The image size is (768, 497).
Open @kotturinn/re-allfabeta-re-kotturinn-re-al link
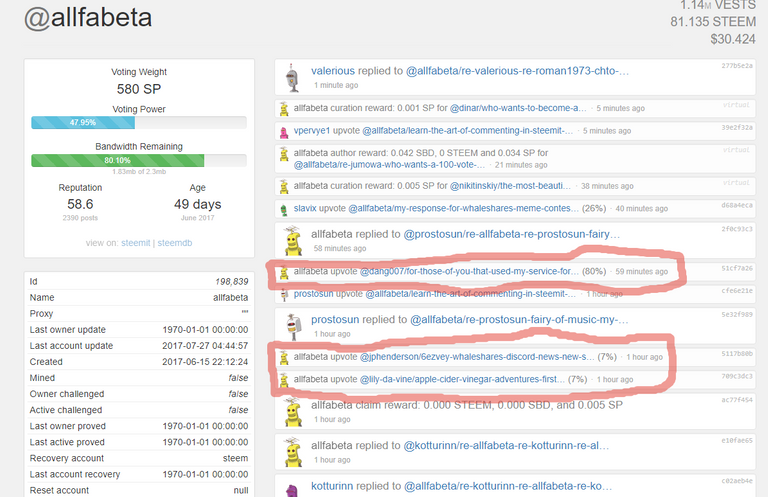[x=506, y=446]
